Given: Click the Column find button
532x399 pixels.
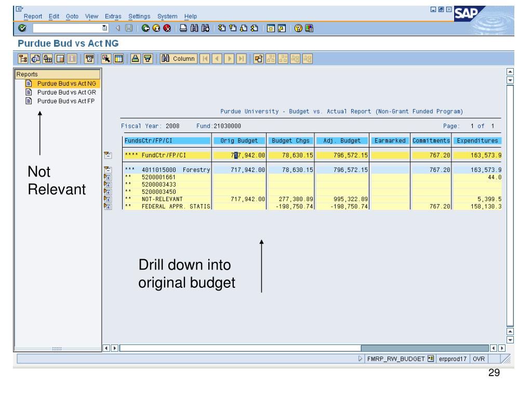Looking at the screenshot, I should [x=179, y=59].
